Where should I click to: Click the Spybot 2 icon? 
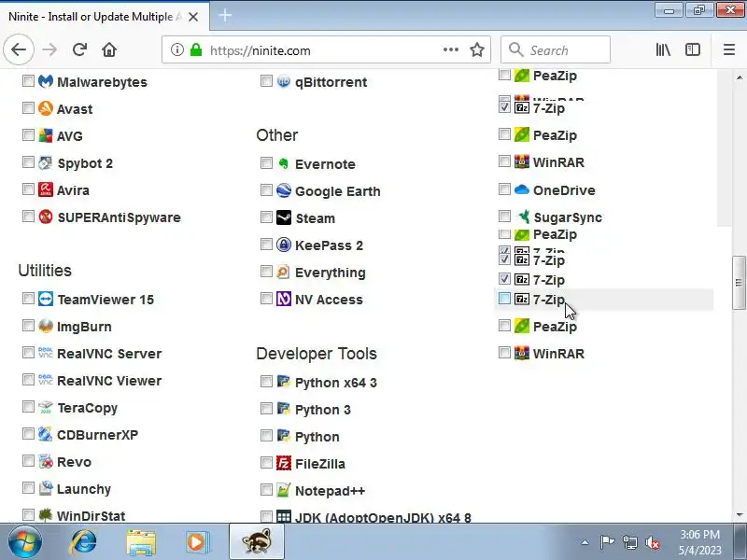pyautogui.click(x=45, y=162)
